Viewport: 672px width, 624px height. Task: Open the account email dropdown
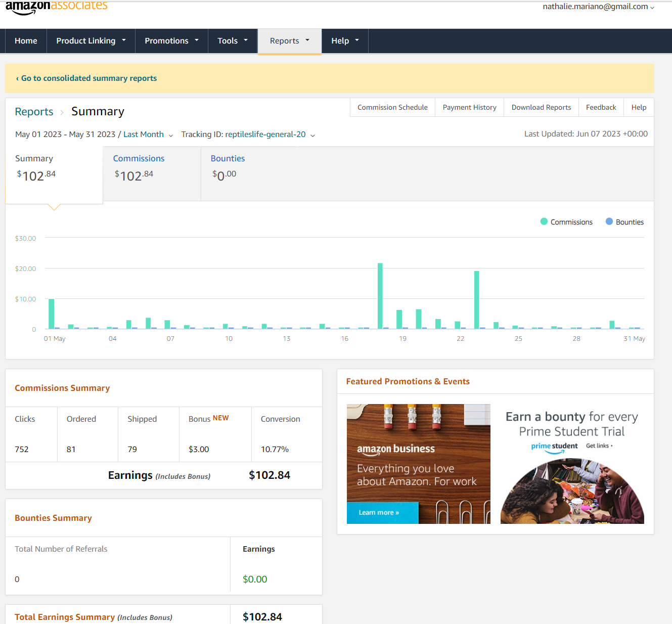point(599,7)
